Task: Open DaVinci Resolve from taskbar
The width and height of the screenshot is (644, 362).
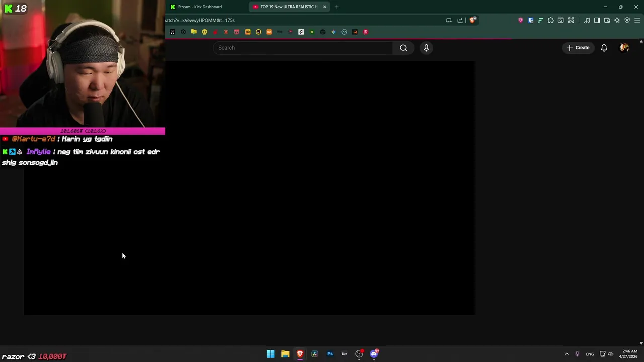Action: (314, 354)
